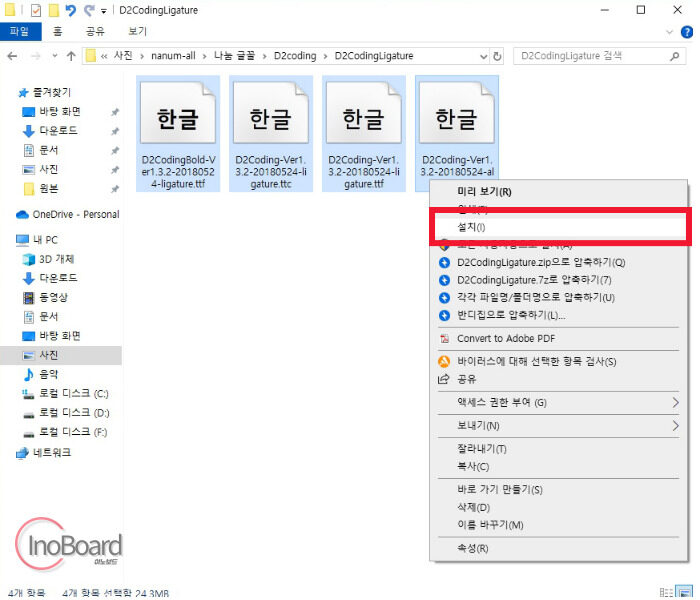Select the D2Coding ligature.ttc file
The height and width of the screenshot is (600, 700).
click(271, 133)
